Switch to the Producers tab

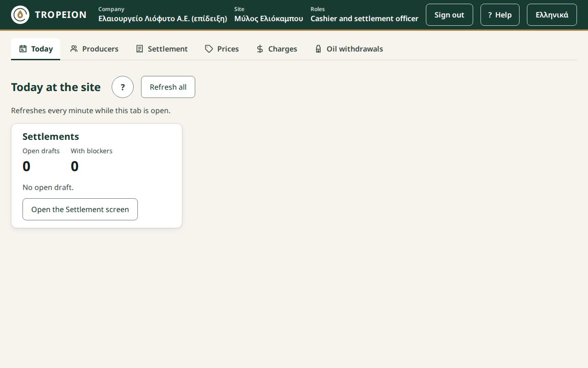[x=94, y=49]
